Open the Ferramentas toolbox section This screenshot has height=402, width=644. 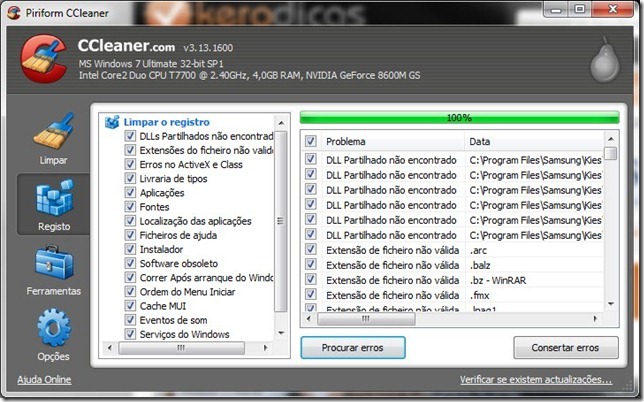54,270
